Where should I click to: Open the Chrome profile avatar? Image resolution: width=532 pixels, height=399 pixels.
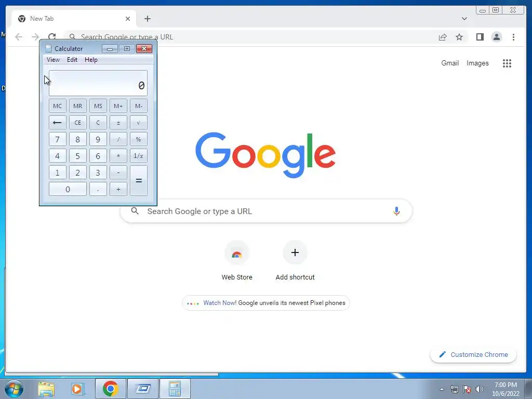pos(496,37)
